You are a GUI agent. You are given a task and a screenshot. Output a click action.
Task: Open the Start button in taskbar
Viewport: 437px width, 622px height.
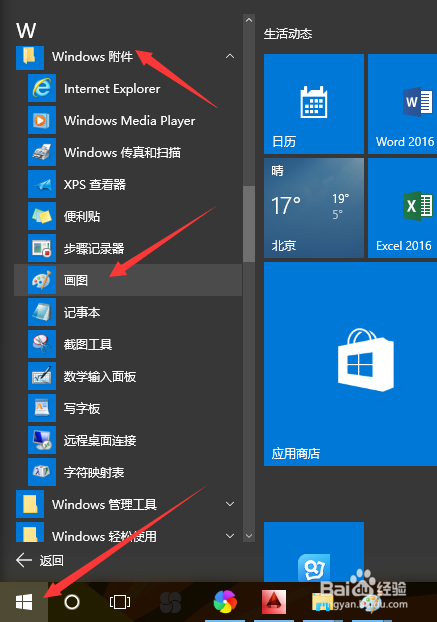(x=24, y=602)
